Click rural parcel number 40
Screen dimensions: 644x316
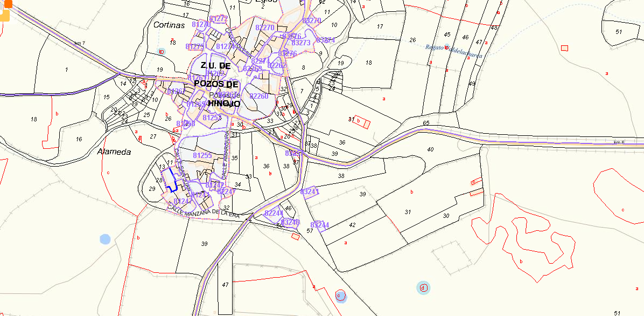pos(430,149)
